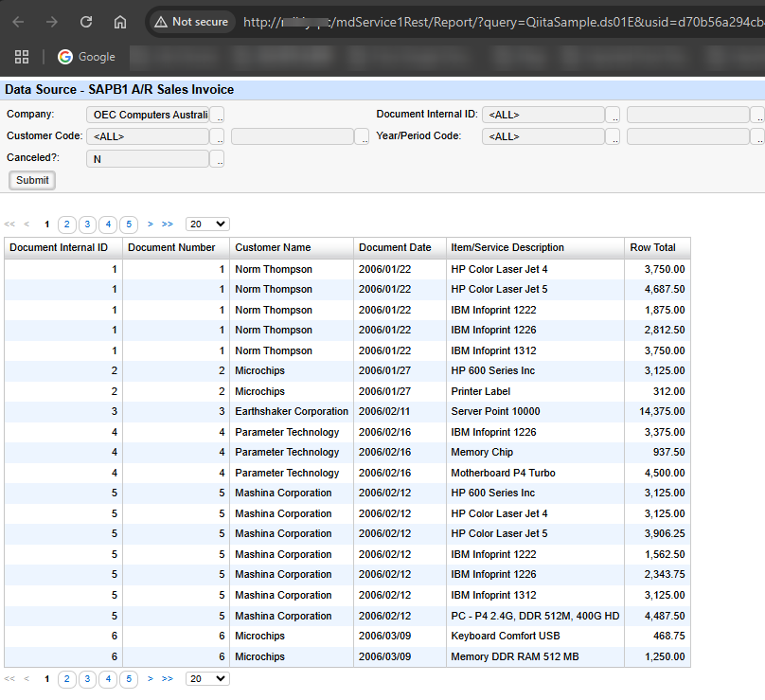Open lookup button next to Company field
Screen dimensions: 765x700
click(218, 115)
